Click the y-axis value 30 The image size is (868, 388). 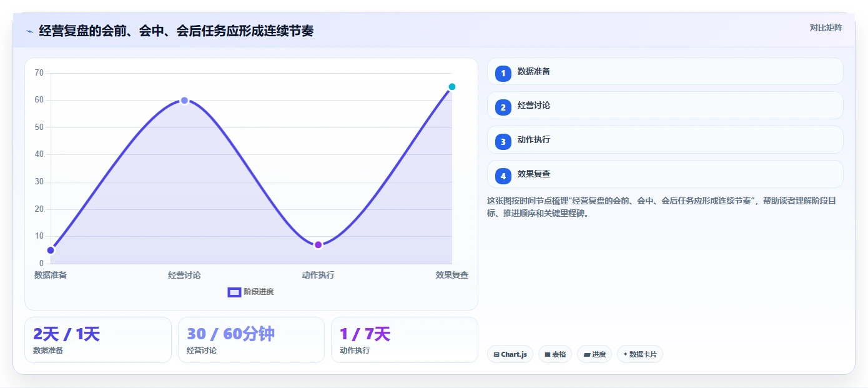coord(39,182)
